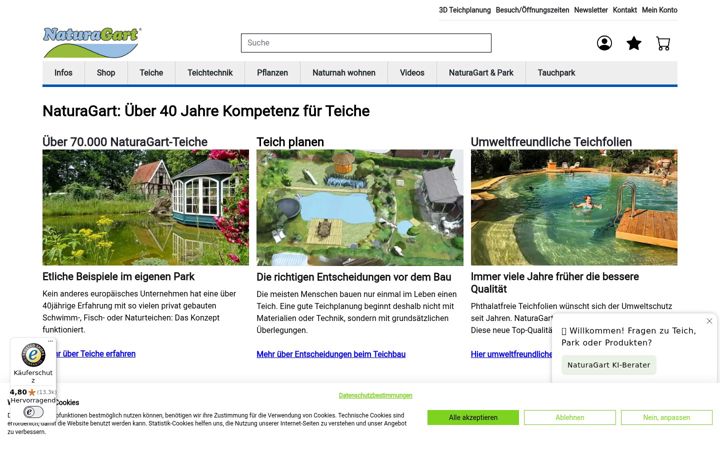
Task: Click the 'Teich planen' heading
Action: pos(290,142)
